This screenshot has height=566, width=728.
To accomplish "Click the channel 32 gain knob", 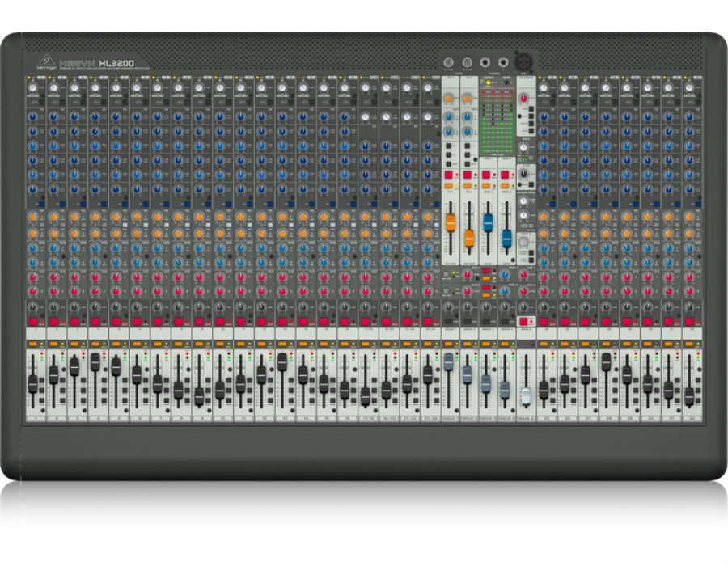I will coord(689,87).
